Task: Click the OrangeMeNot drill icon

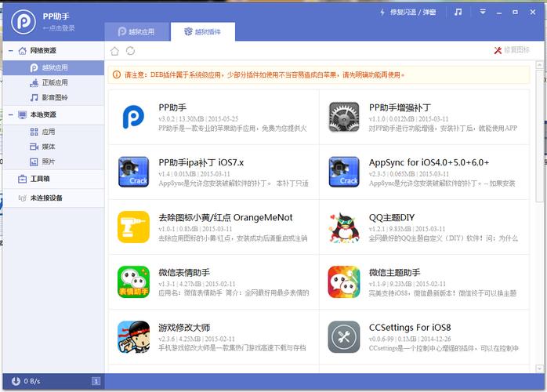Action: tap(133, 227)
